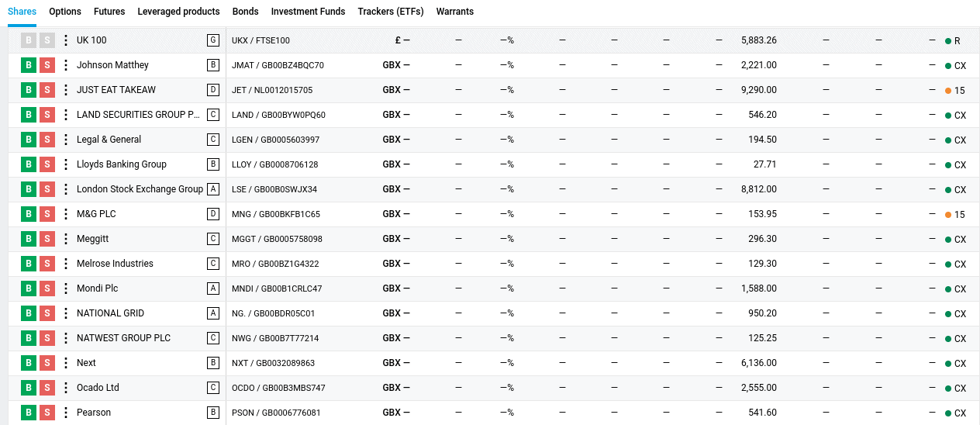Viewport: 980px width, 425px height.
Task: Open more options for NATIONAL GRID
Action: [x=66, y=313]
